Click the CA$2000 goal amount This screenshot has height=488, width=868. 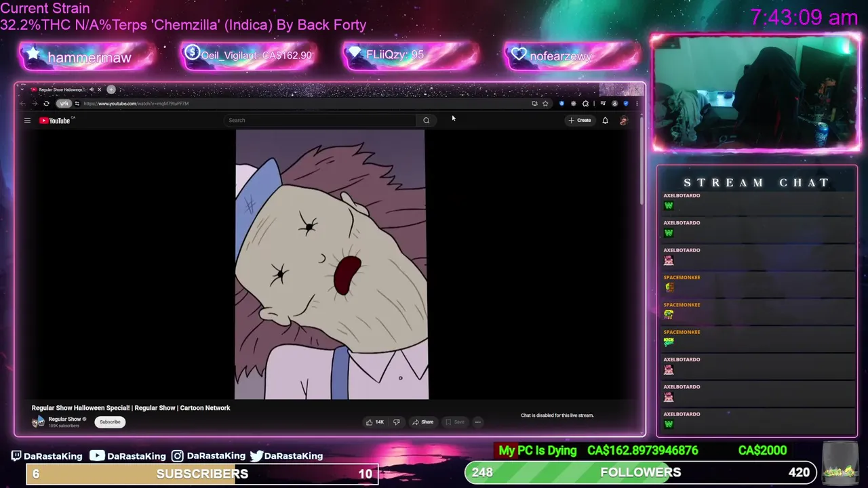coord(762,451)
